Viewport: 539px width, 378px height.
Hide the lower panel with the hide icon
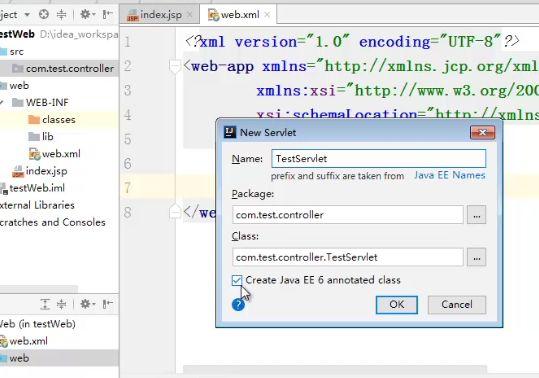click(x=107, y=304)
